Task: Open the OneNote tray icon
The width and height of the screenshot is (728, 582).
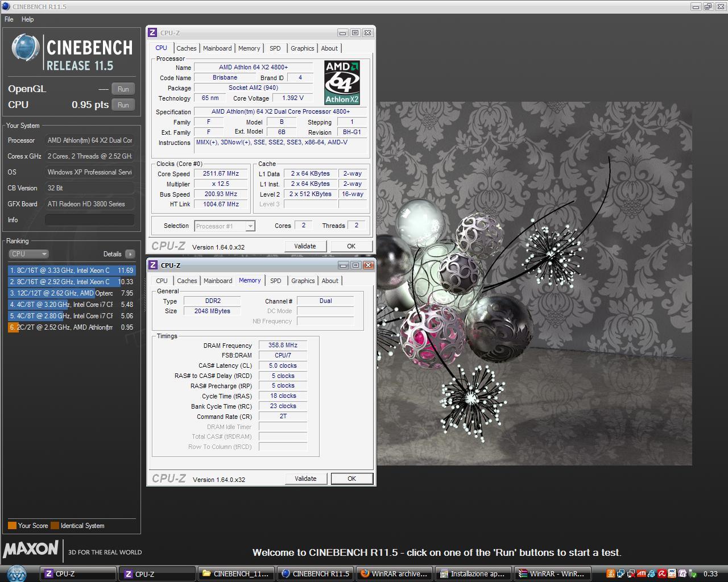Action: click(x=682, y=573)
